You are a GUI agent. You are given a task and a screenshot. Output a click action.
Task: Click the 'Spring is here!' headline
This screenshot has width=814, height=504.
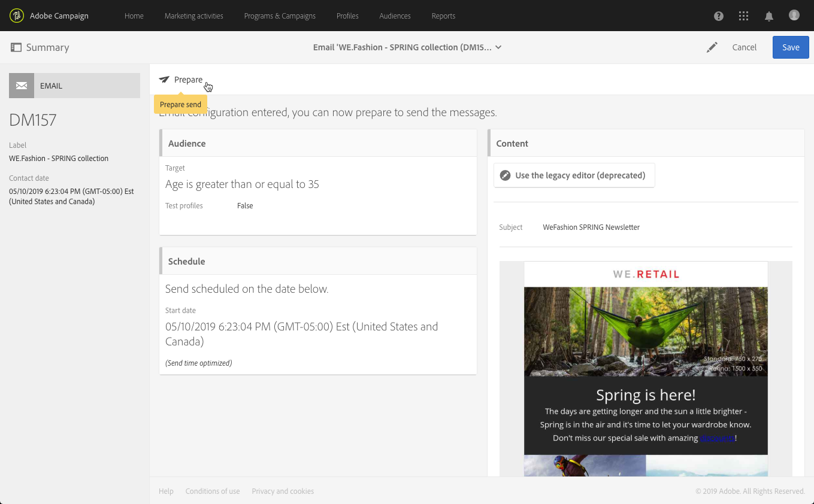646,395
